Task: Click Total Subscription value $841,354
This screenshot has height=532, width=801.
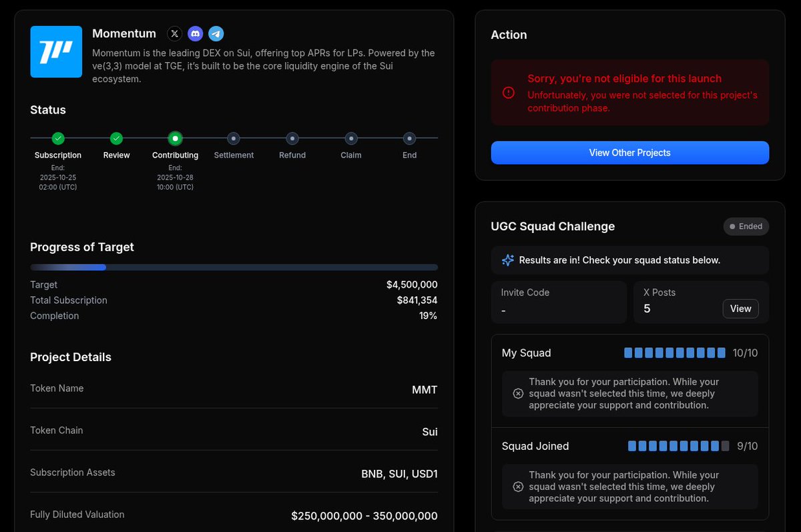Action: (x=417, y=300)
